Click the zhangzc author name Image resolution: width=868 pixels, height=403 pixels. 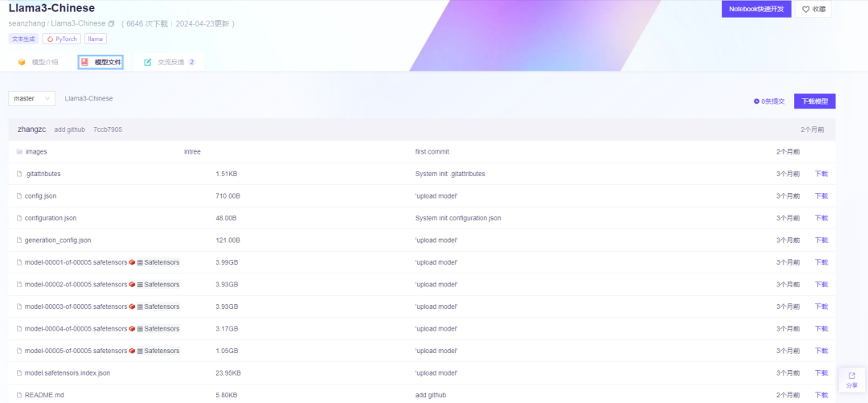(32, 130)
